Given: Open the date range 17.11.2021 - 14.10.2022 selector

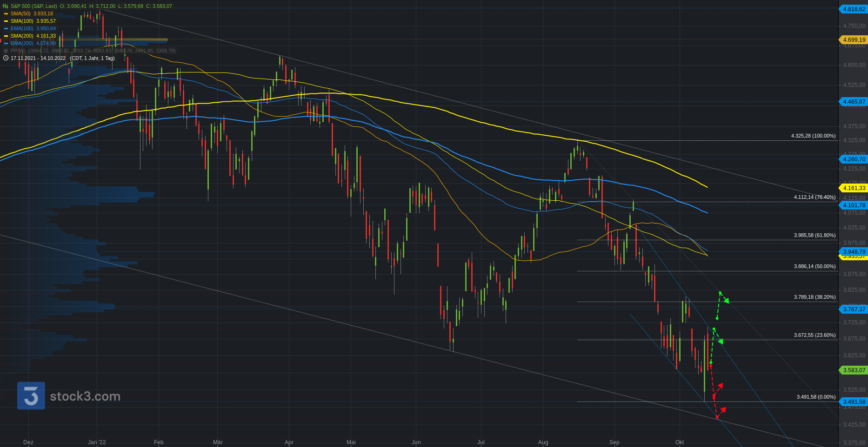Looking at the screenshot, I should tap(38, 58).
